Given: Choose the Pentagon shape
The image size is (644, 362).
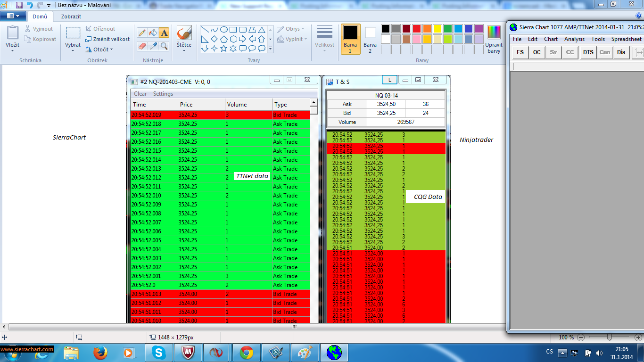Looking at the screenshot, I should (223, 39).
